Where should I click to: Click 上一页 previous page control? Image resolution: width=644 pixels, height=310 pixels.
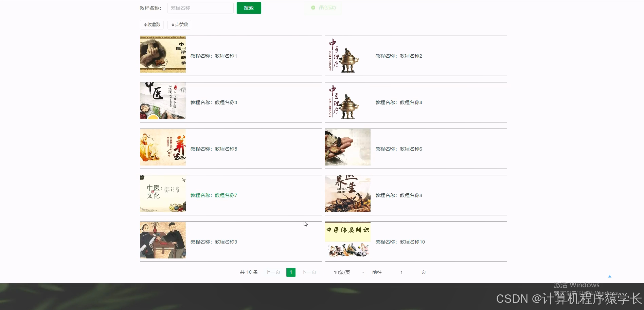[272, 272]
